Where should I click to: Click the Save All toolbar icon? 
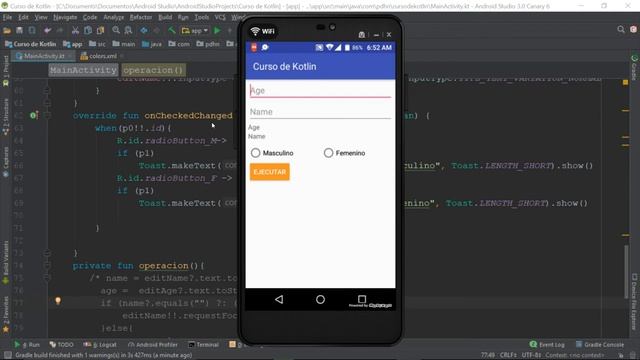(19, 31)
